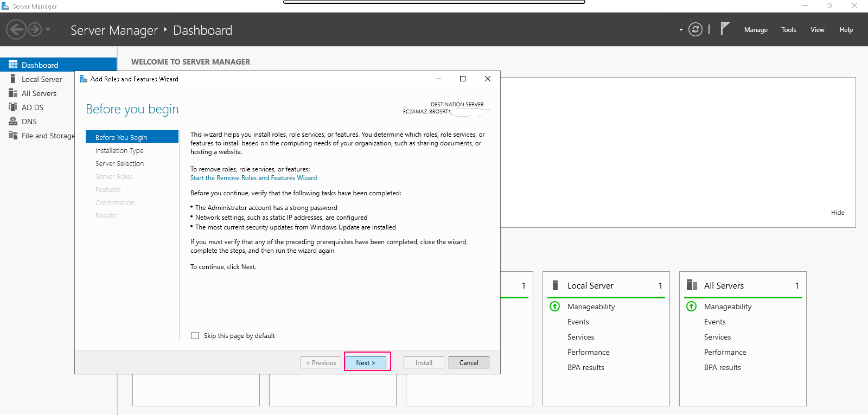Click the wizard title bar icon
This screenshot has width=868, height=415.
click(x=84, y=79)
